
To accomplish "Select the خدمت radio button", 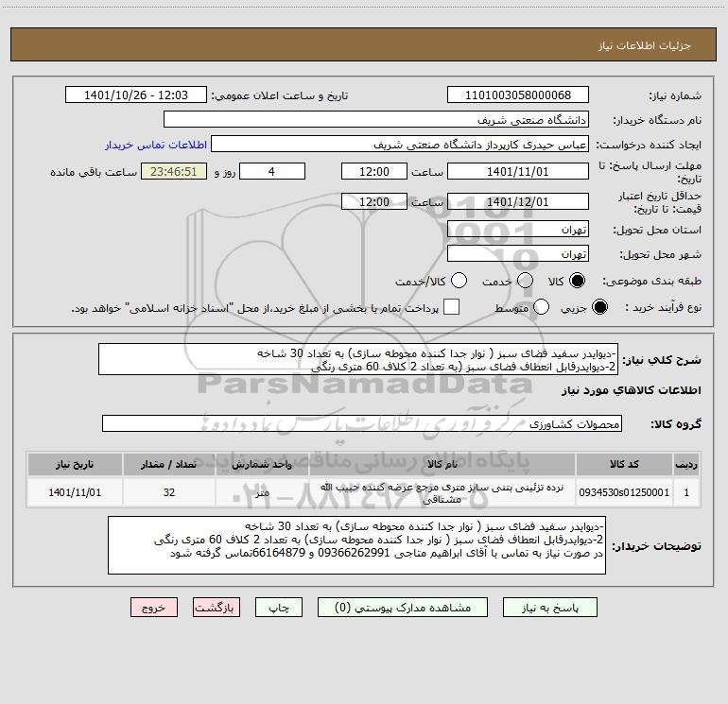I will [x=525, y=281].
